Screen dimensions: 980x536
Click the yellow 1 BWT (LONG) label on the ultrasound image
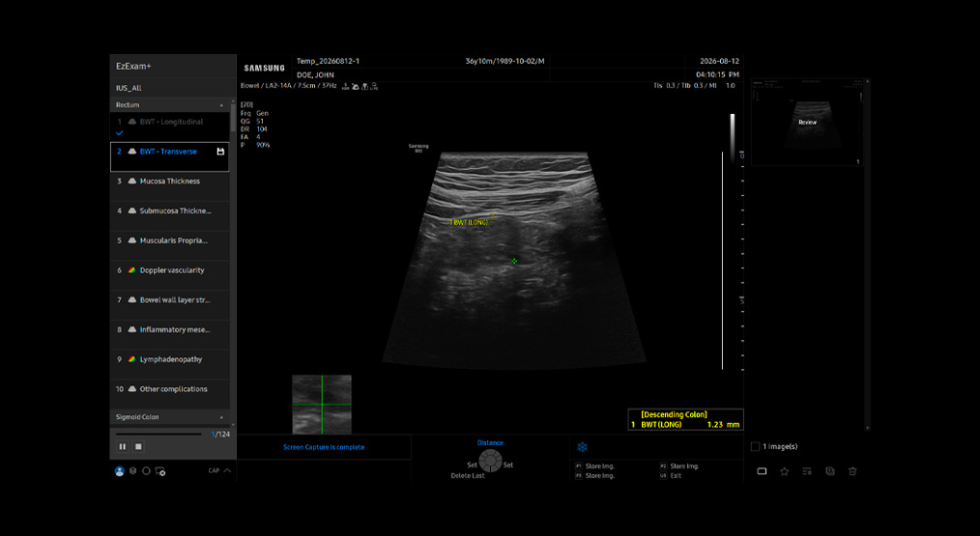(469, 223)
